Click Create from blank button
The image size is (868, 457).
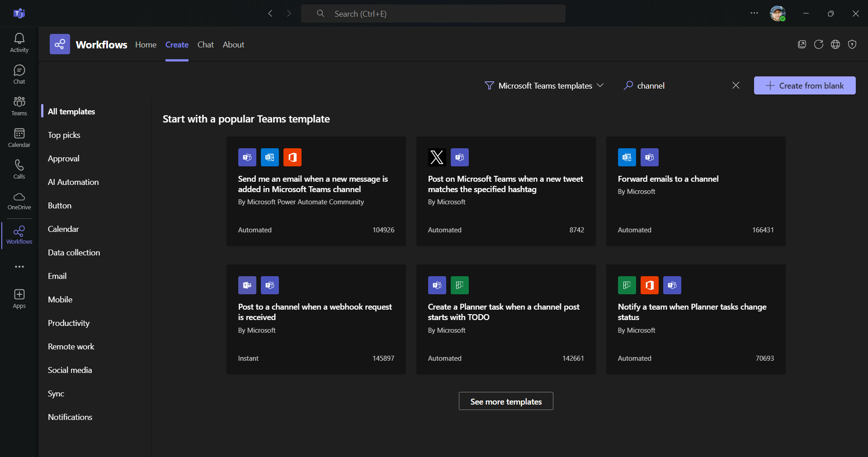(x=804, y=85)
